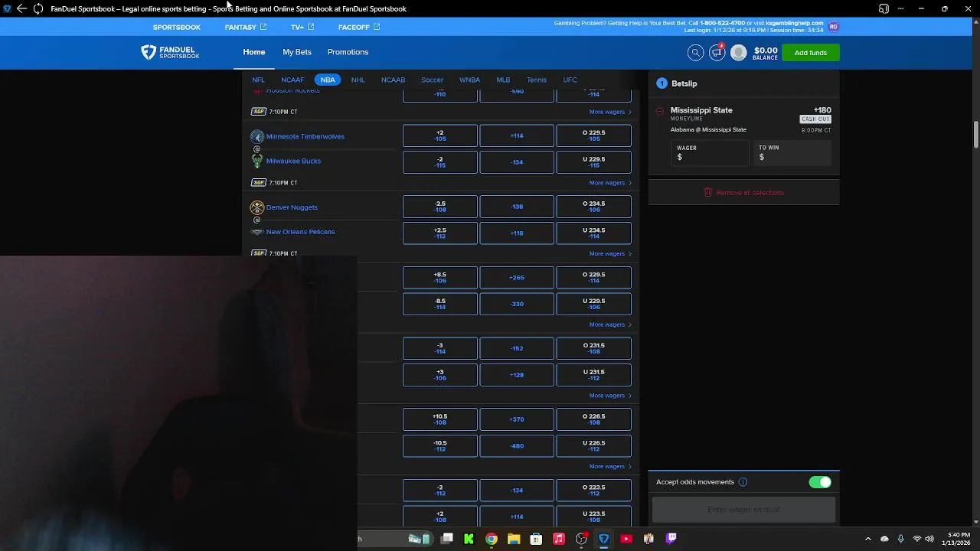This screenshot has width=980, height=551.
Task: Open the announcements megaphone icon
Action: [717, 52]
